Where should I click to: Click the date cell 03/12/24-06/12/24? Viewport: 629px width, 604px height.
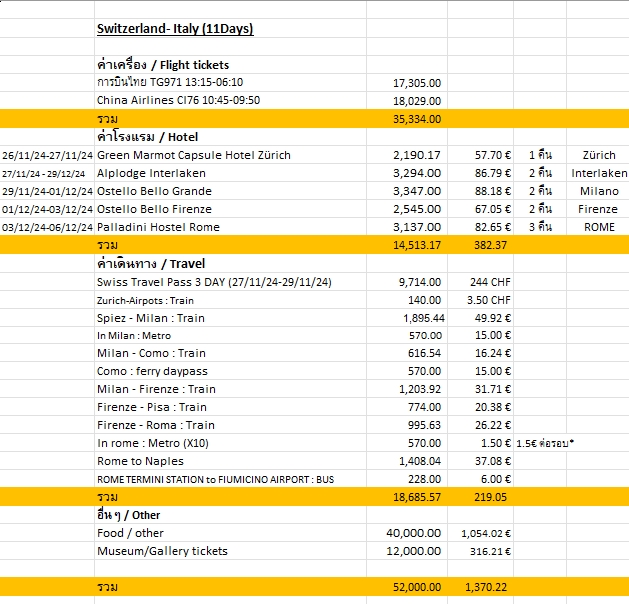tap(47, 227)
